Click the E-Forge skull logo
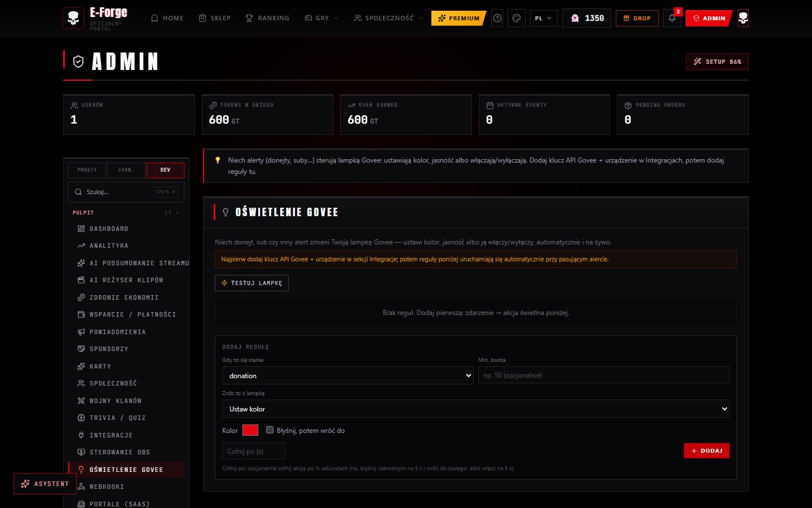Viewport: 812px width, 508px height. point(73,18)
